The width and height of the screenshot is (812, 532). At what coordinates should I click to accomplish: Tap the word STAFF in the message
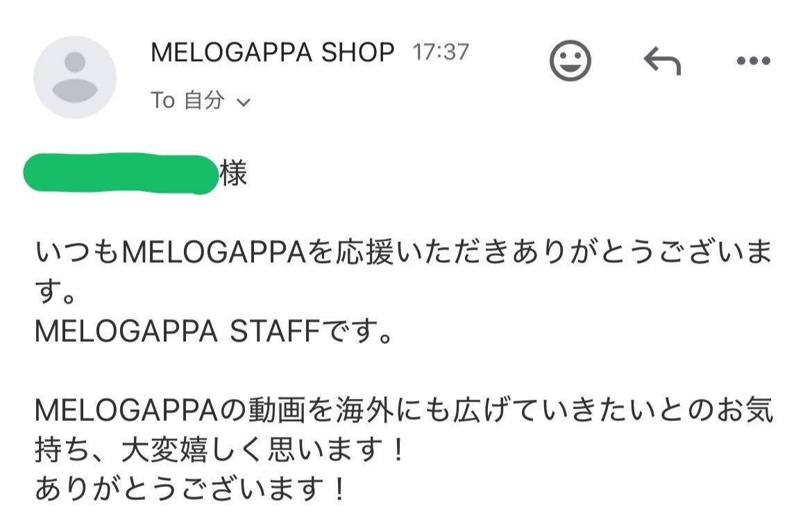[x=275, y=332]
